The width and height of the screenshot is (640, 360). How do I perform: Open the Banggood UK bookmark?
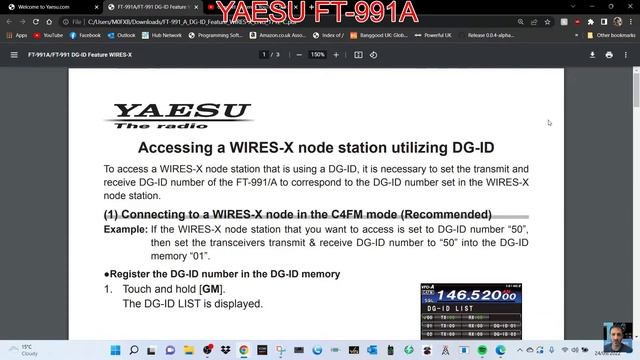click(379, 36)
